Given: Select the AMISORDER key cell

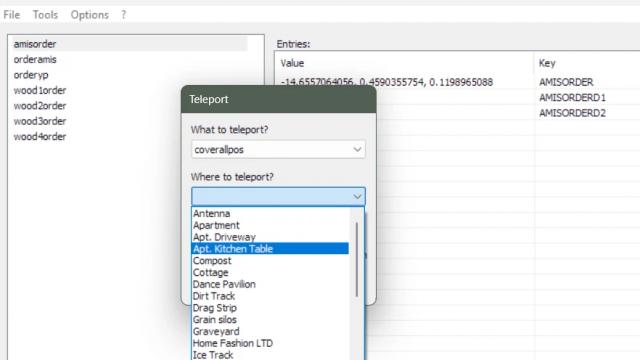Looking at the screenshot, I should tap(566, 82).
